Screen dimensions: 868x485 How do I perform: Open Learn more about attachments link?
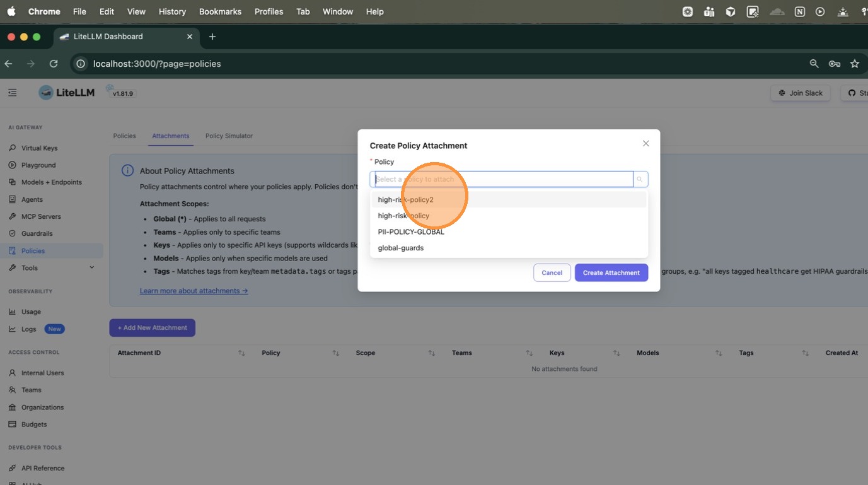(x=194, y=291)
